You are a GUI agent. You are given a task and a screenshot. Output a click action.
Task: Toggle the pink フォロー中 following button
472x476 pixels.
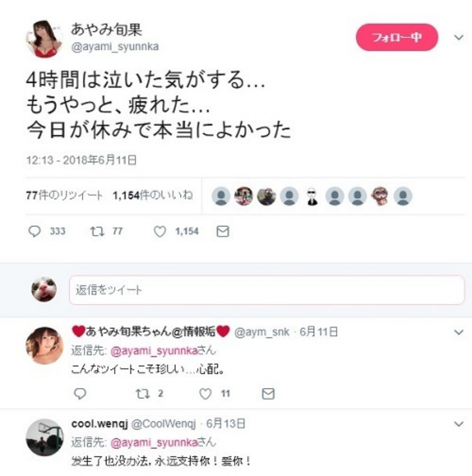pyautogui.click(x=397, y=38)
